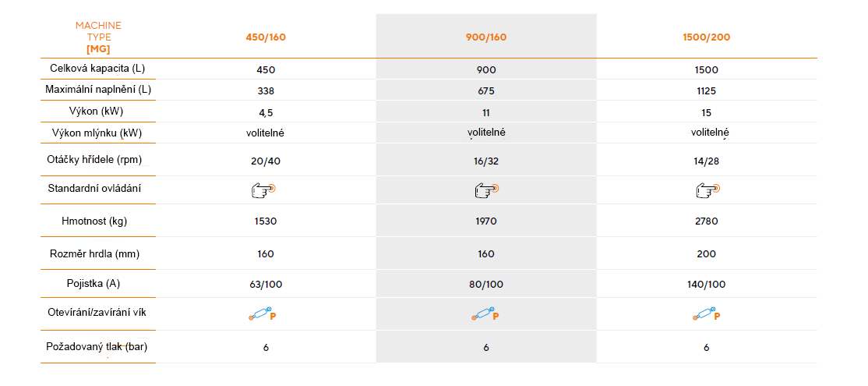Select the pneumatic lid icon in the 900/160 column
The image size is (868, 386).
tap(485, 315)
